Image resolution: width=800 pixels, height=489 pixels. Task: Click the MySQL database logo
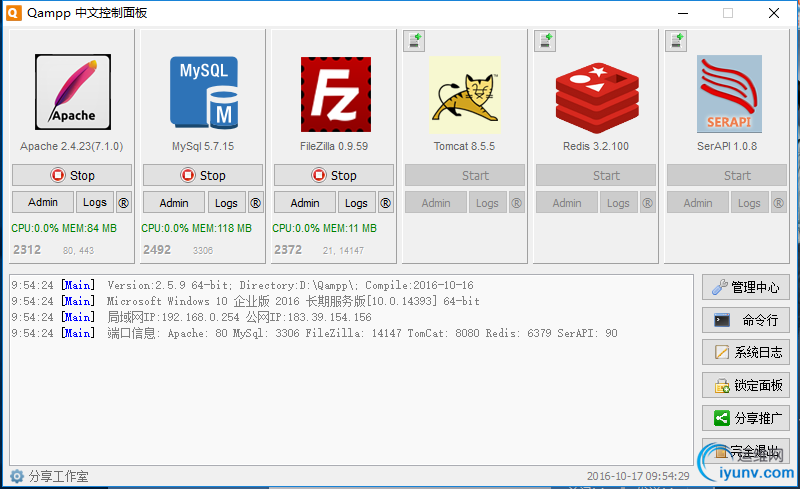coord(204,92)
